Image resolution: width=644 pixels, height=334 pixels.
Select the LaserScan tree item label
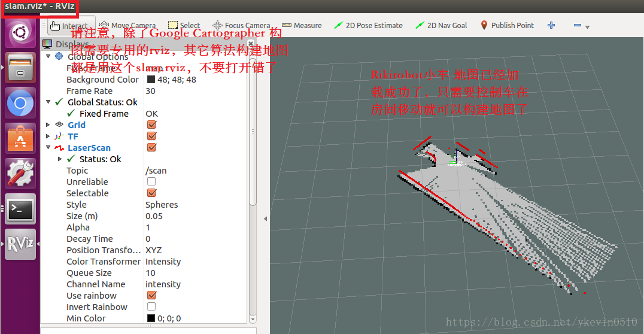click(x=89, y=147)
